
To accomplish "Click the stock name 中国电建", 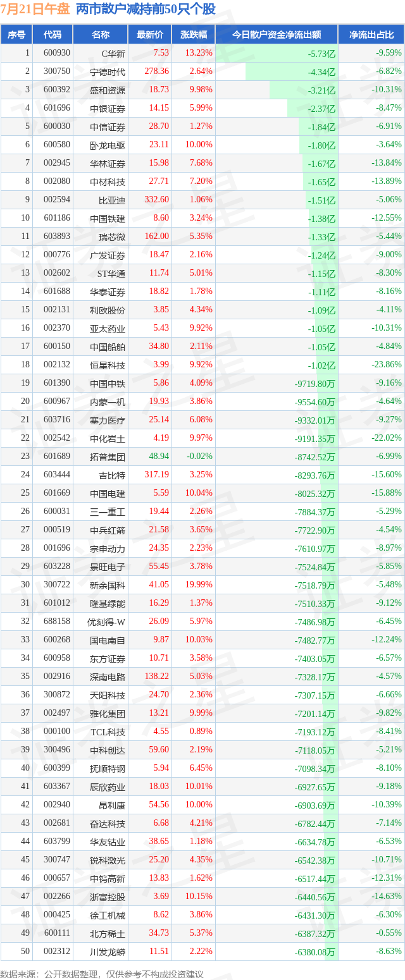I will click(x=108, y=493).
